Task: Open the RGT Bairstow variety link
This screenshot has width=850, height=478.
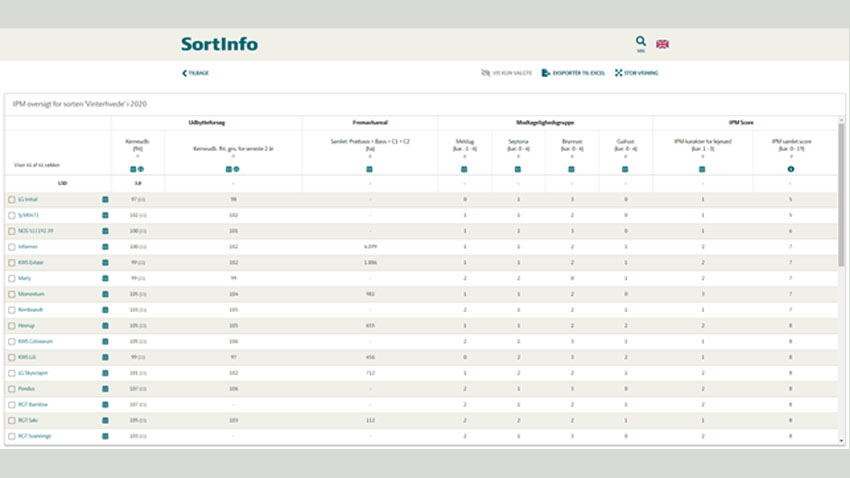Action: (x=33, y=404)
